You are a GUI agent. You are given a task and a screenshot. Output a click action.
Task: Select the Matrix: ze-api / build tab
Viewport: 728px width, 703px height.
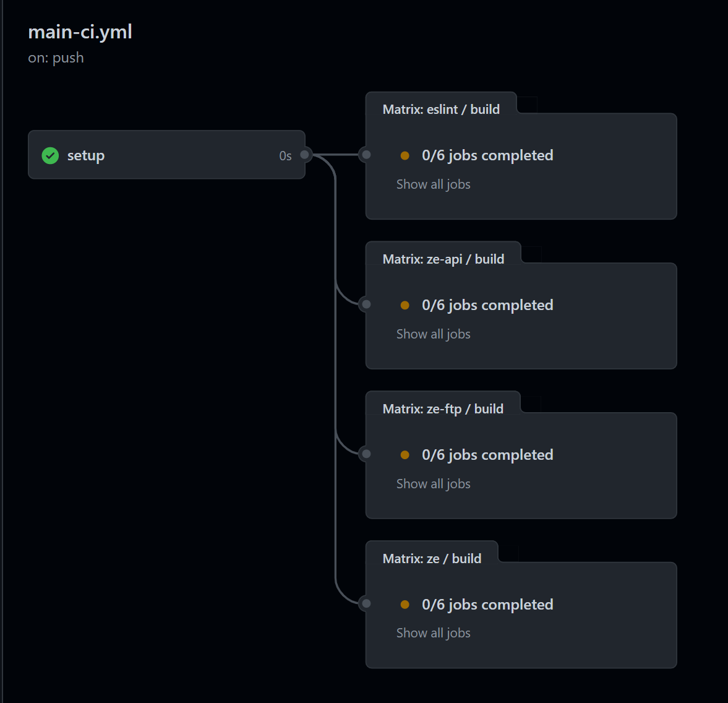[443, 259]
